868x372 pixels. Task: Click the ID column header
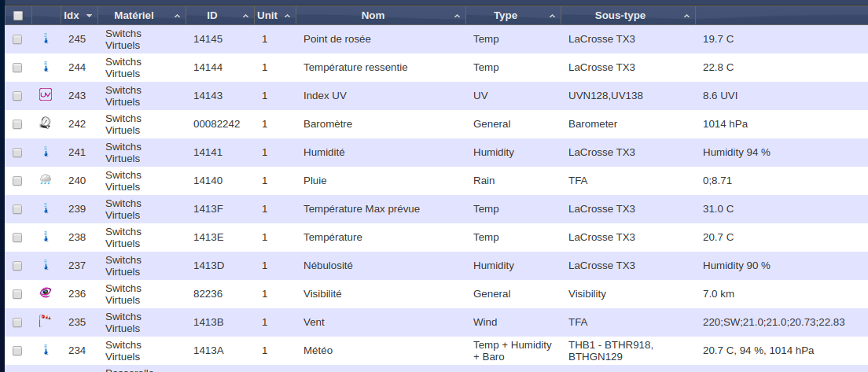click(212, 16)
